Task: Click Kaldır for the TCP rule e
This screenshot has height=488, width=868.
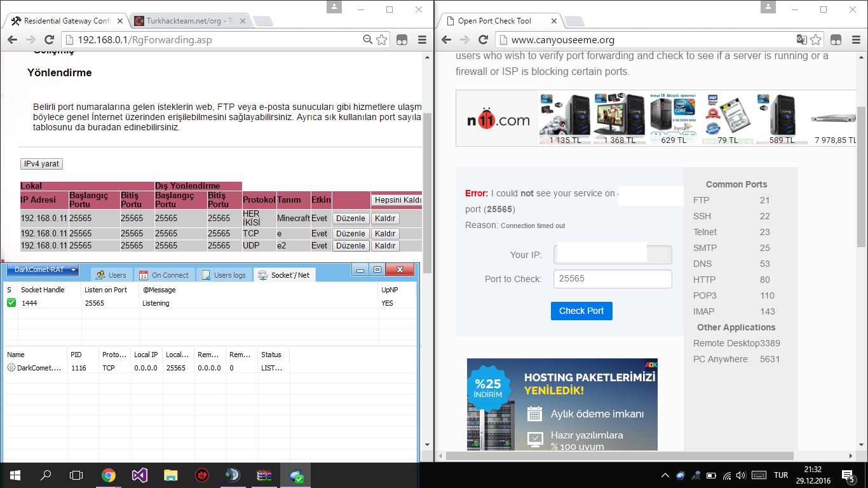Action: point(385,234)
